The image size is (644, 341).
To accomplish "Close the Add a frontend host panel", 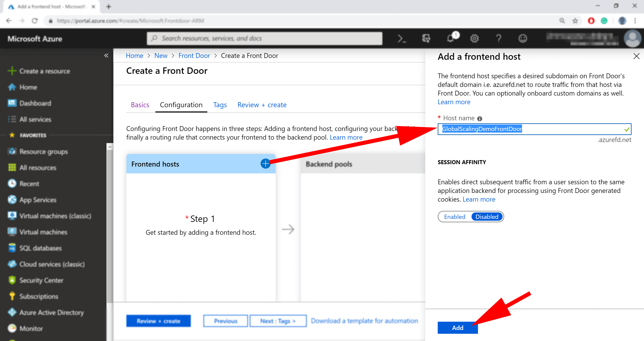I will pyautogui.click(x=636, y=56).
